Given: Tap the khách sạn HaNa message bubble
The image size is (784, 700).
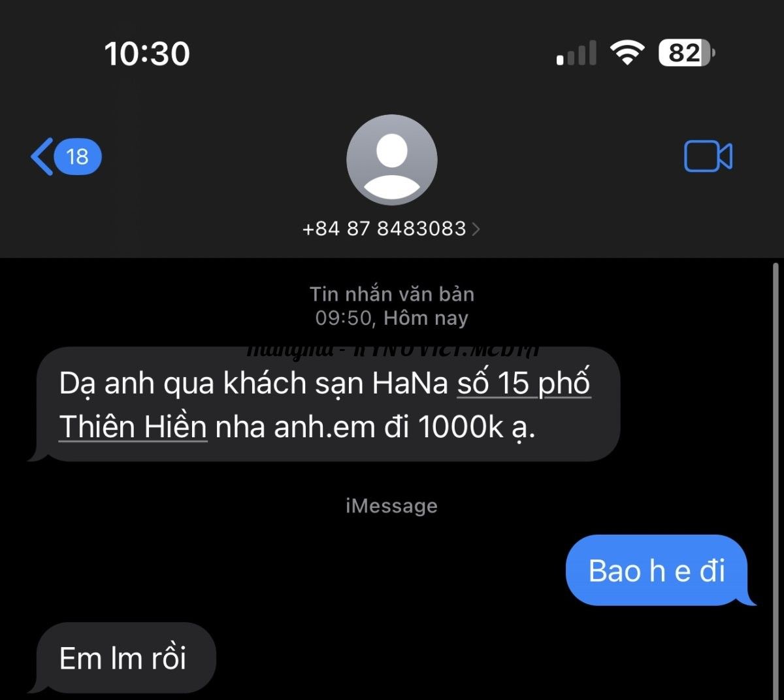Looking at the screenshot, I should click(327, 405).
